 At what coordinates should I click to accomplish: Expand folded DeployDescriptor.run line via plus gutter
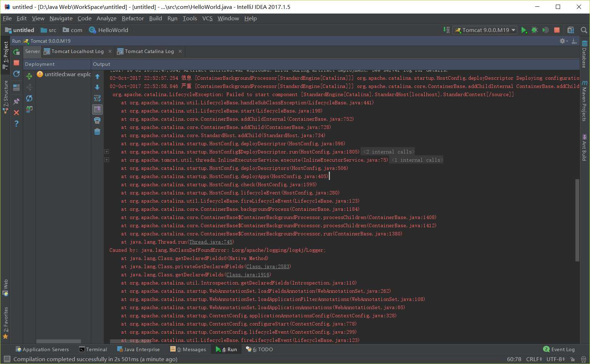(107, 152)
